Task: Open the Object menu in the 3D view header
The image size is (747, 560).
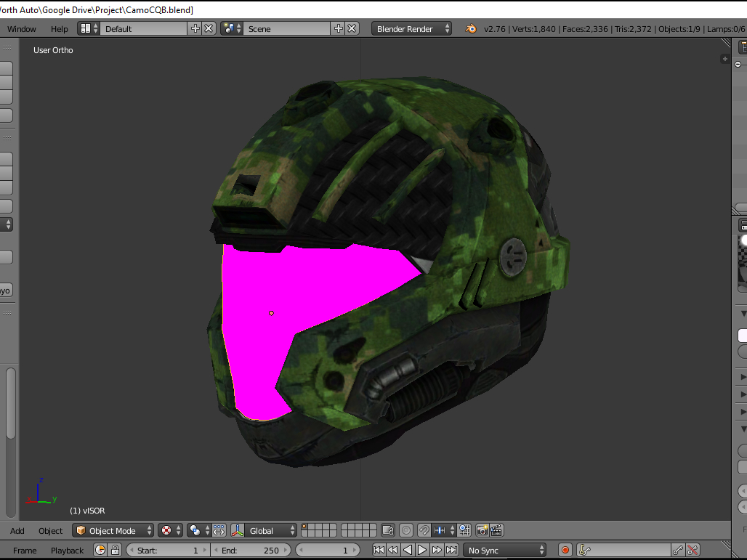Action: pos(50,531)
